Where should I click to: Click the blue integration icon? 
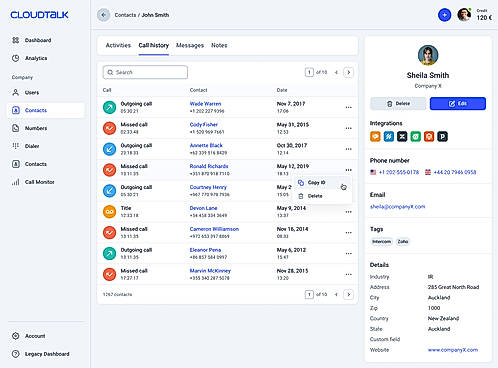(389, 136)
